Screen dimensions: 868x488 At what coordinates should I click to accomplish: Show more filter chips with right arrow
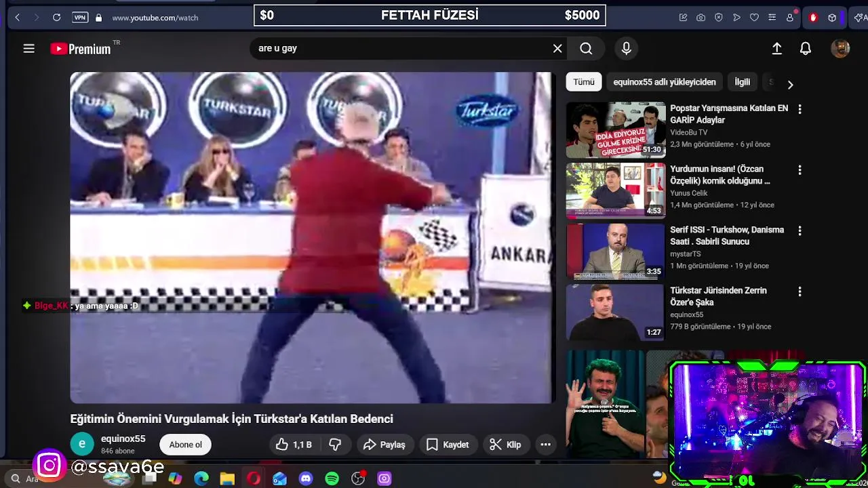(790, 84)
